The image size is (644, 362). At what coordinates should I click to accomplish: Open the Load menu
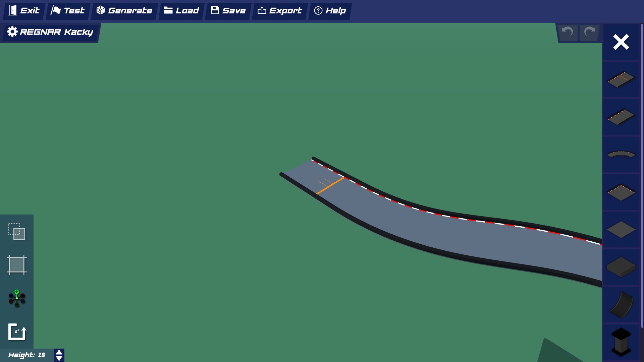click(x=181, y=11)
